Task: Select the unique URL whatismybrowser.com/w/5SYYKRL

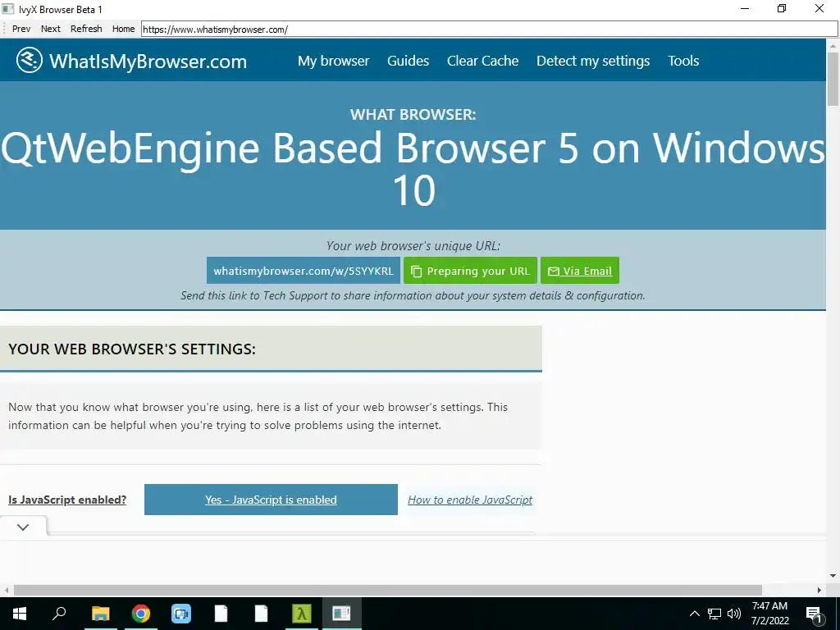Action: [304, 271]
